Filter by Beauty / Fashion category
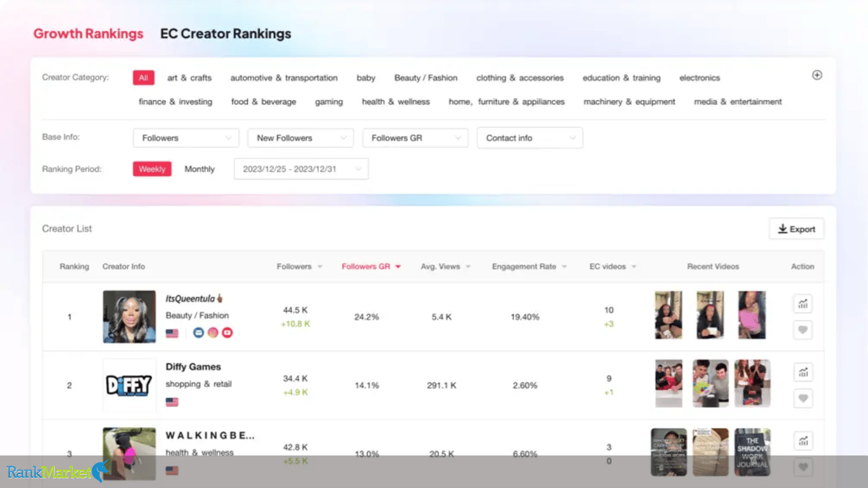 pos(426,78)
